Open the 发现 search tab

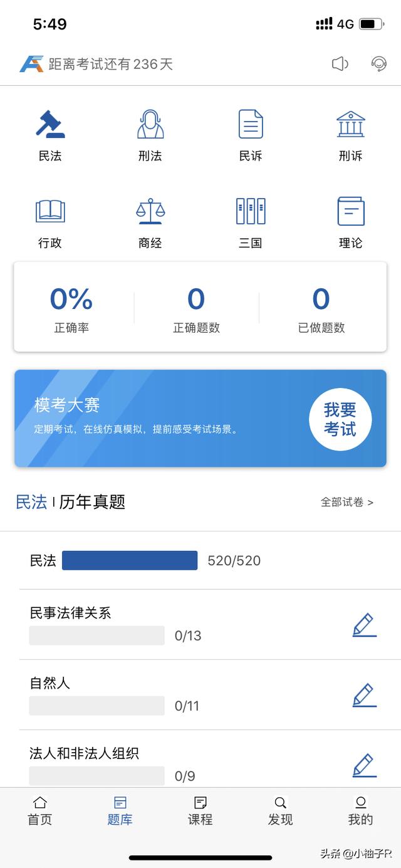point(281,811)
